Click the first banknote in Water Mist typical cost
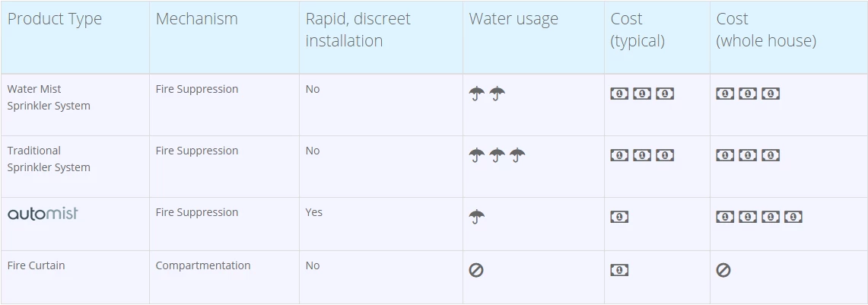The height and width of the screenshot is (305, 868). coord(619,94)
